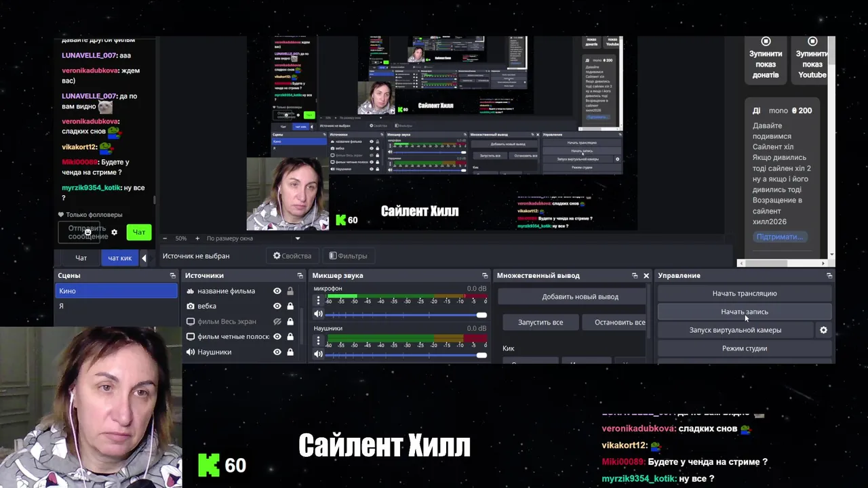Image resolution: width=868 pixels, height=488 pixels.
Task: Click the emoji icon in chat message box
Action: click(87, 232)
